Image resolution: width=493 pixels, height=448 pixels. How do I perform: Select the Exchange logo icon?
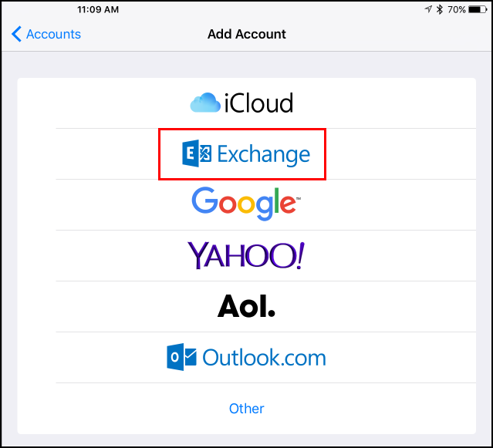coord(197,153)
